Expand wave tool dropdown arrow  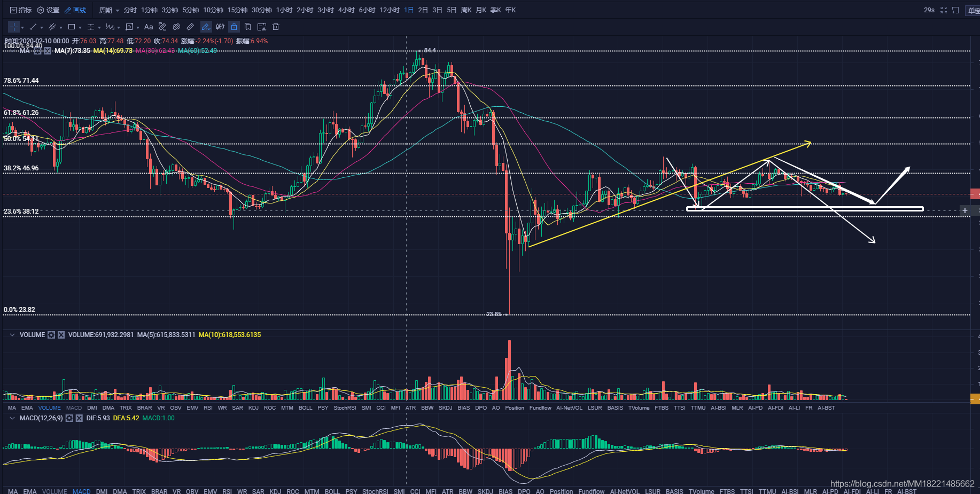(119, 27)
